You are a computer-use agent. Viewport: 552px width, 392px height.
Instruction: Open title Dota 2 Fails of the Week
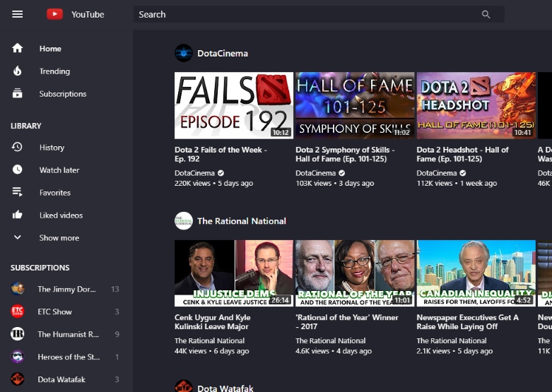point(221,154)
